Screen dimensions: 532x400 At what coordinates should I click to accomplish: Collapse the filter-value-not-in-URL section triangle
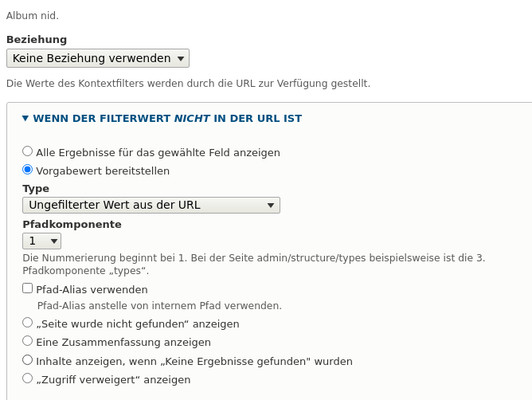tap(25, 119)
